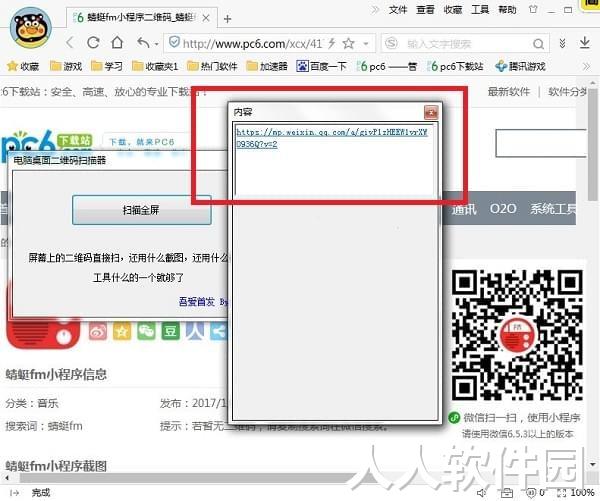Click the Sogou search engine icon
The width and height of the screenshot is (600, 501).
tap(391, 43)
